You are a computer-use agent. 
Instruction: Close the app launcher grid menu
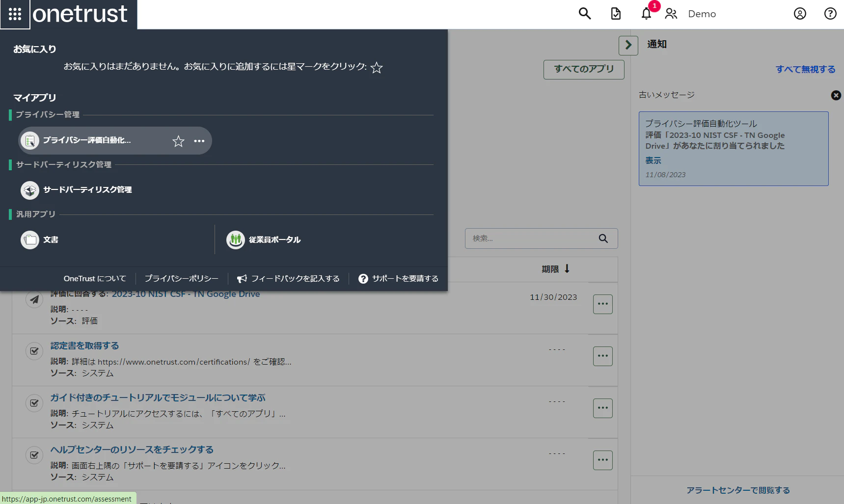[x=15, y=14]
